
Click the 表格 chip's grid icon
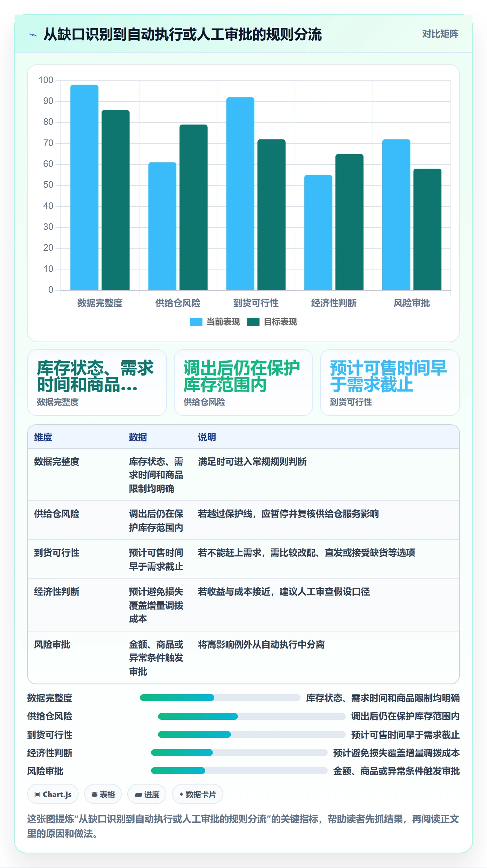click(94, 795)
